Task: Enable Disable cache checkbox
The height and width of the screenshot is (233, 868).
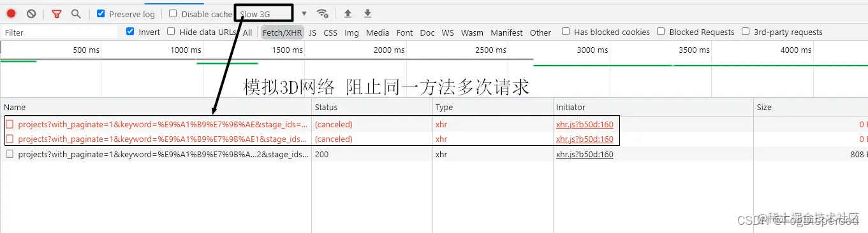Action: pos(173,13)
